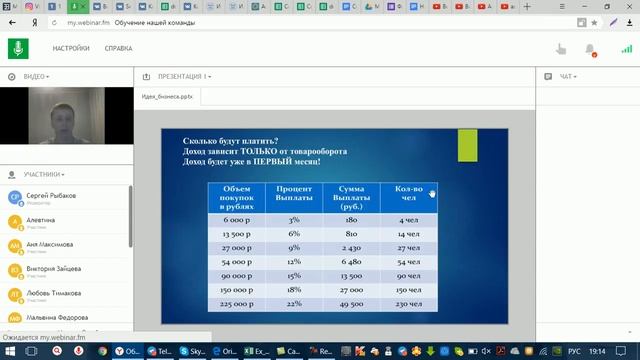
Task: Click the video camera panel icon
Action: pos(11,77)
